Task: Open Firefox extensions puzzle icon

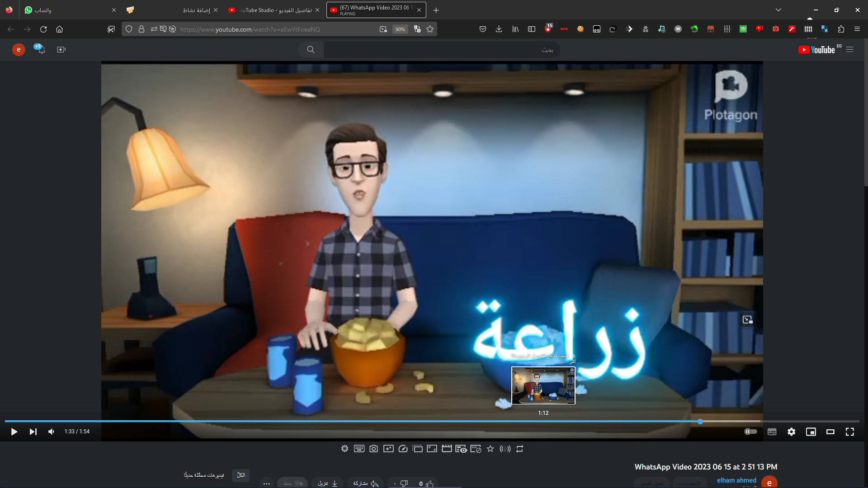Action: click(841, 29)
